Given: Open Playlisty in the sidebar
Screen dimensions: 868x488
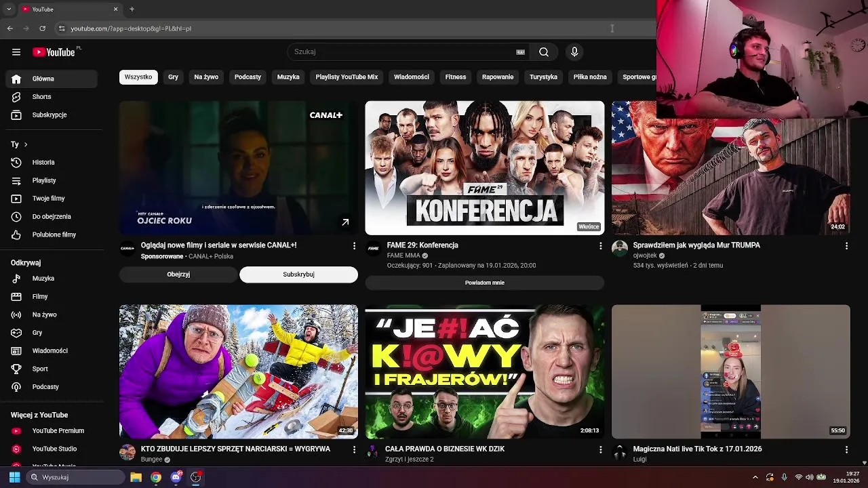Looking at the screenshot, I should click(52, 181).
